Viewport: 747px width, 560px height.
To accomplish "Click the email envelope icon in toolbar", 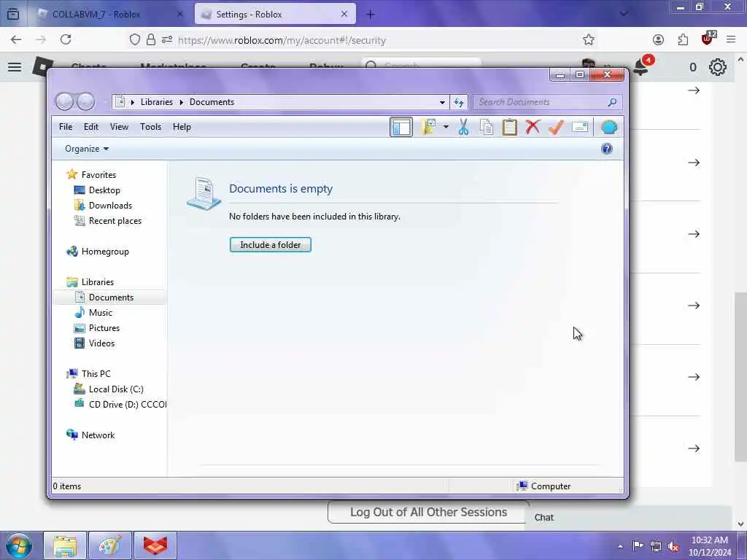I will (x=580, y=127).
